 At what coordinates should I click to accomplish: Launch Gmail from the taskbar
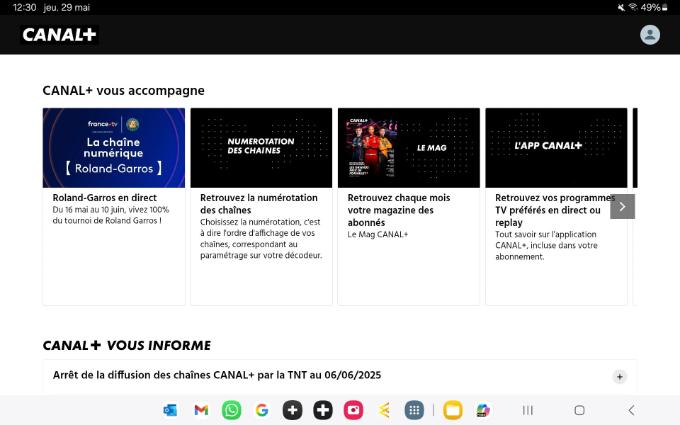pyautogui.click(x=201, y=410)
